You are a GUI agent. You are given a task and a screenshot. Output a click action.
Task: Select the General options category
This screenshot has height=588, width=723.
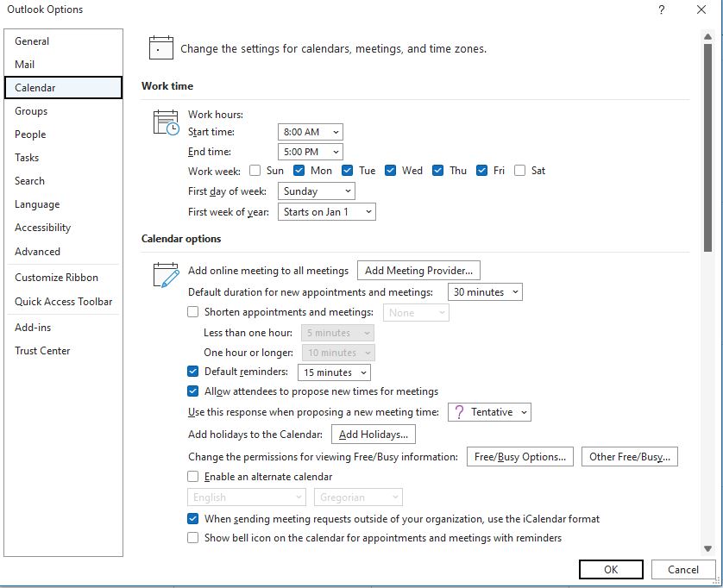(63, 41)
